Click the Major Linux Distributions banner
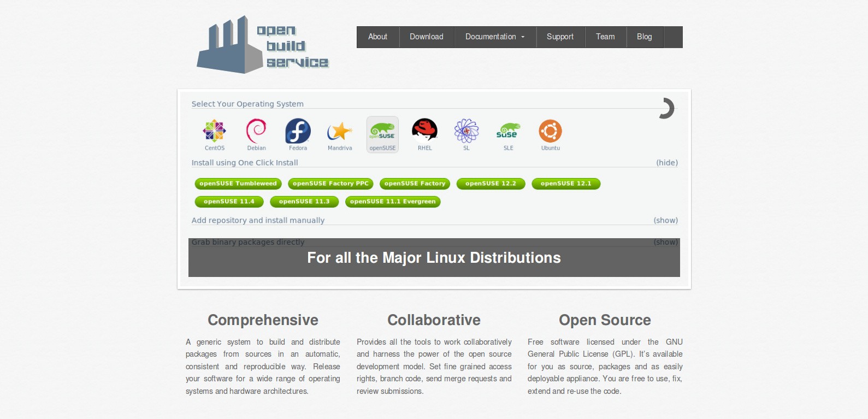This screenshot has height=419, width=868. click(x=434, y=258)
